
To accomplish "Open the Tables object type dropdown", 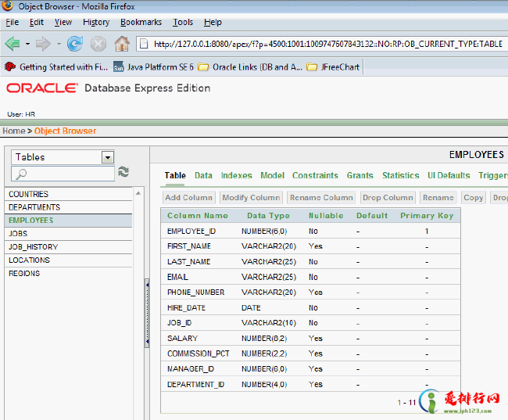I will click(108, 157).
